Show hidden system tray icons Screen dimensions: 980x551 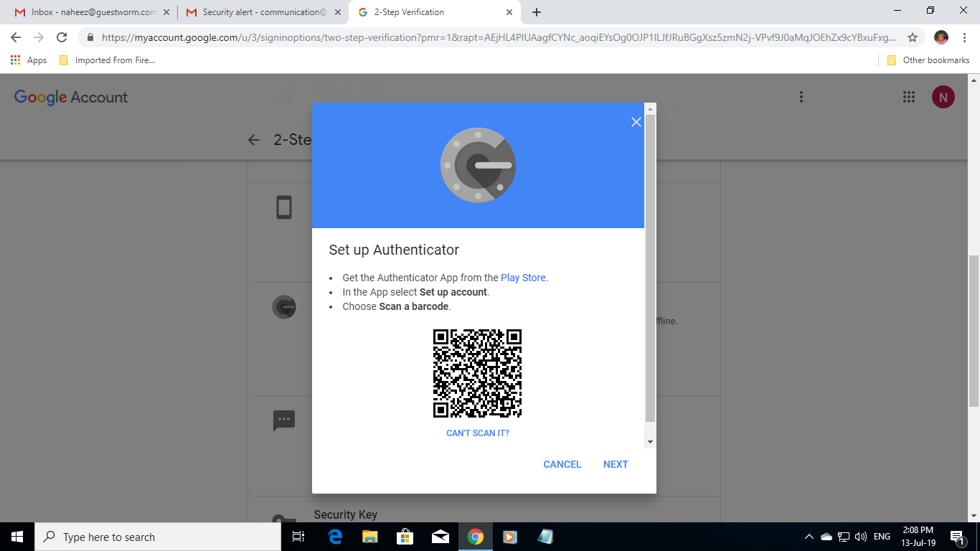(809, 537)
